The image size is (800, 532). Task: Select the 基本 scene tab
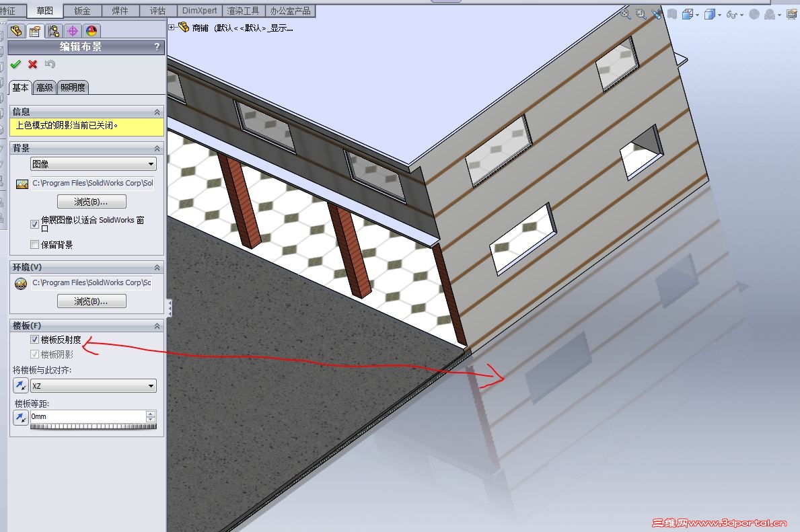[x=20, y=87]
